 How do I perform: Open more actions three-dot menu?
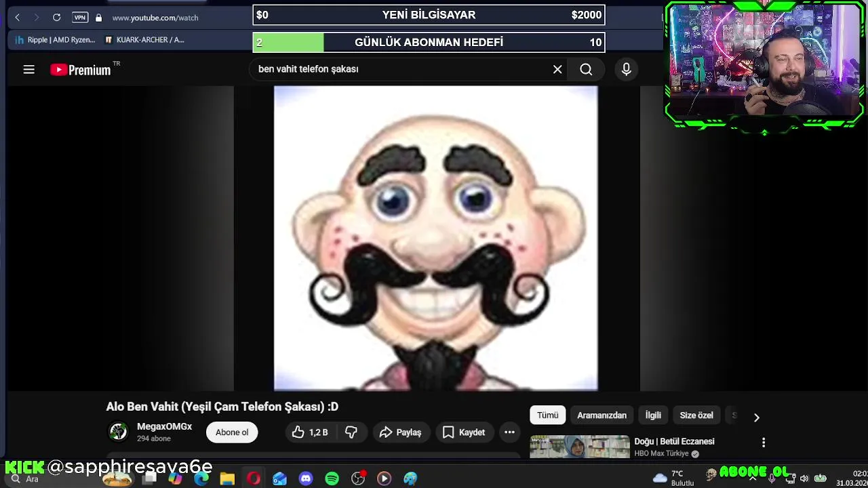coord(509,432)
